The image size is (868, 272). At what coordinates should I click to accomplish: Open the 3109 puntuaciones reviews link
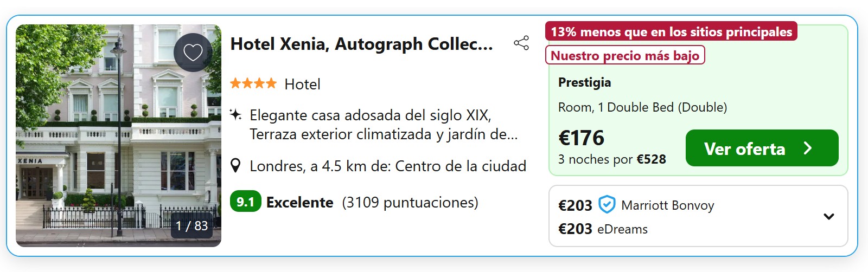tap(410, 203)
